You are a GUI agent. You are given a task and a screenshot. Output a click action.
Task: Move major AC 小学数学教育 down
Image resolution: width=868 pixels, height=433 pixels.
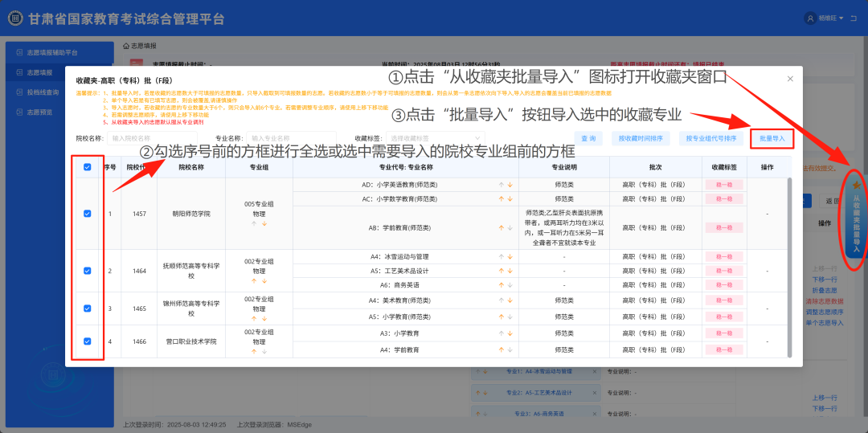click(510, 198)
